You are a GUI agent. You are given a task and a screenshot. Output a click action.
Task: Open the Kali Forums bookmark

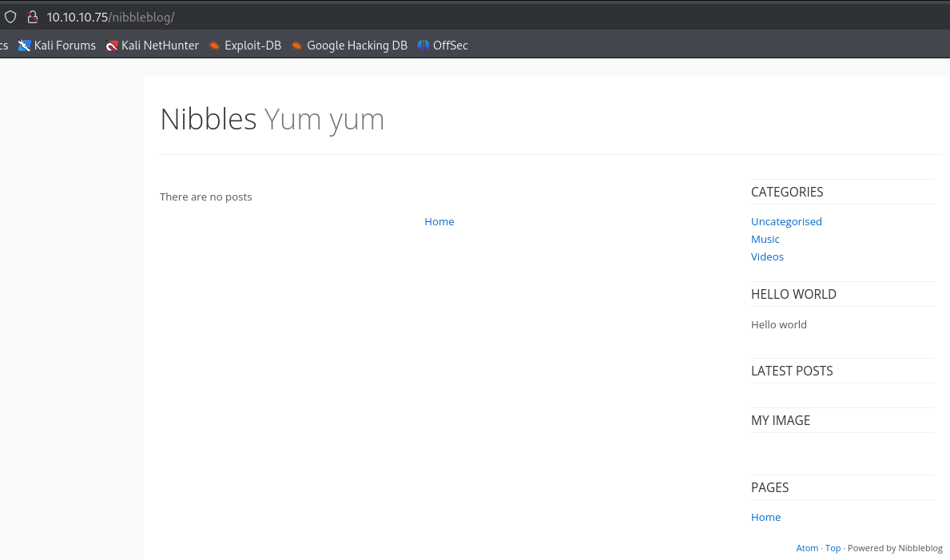(x=57, y=46)
